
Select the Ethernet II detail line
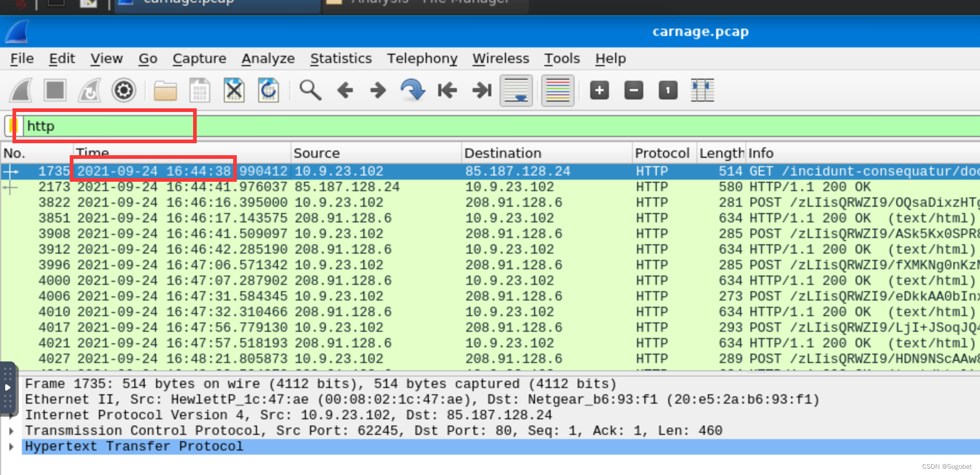[x=501, y=400]
